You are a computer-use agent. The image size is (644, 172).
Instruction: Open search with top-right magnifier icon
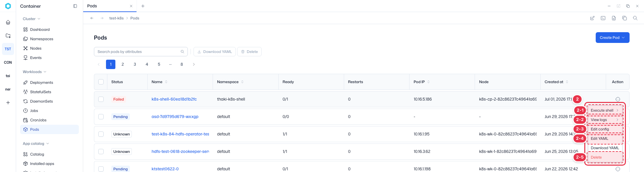tap(635, 18)
